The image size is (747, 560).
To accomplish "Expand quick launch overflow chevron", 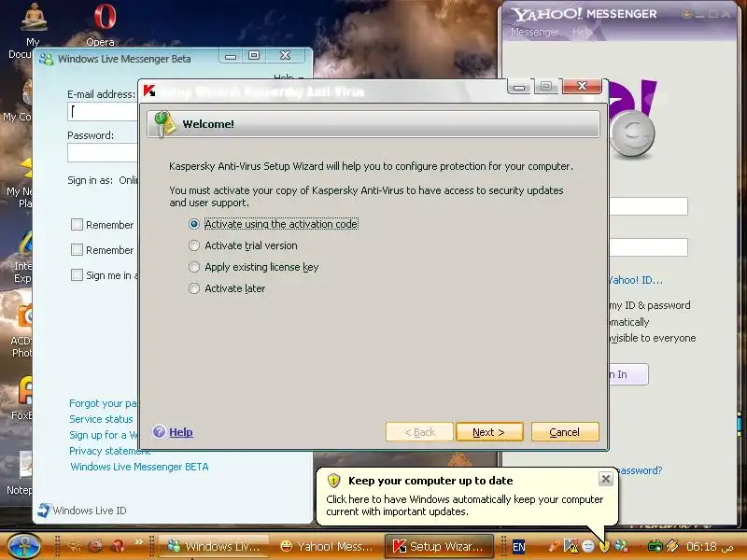I will pyautogui.click(x=138, y=541).
